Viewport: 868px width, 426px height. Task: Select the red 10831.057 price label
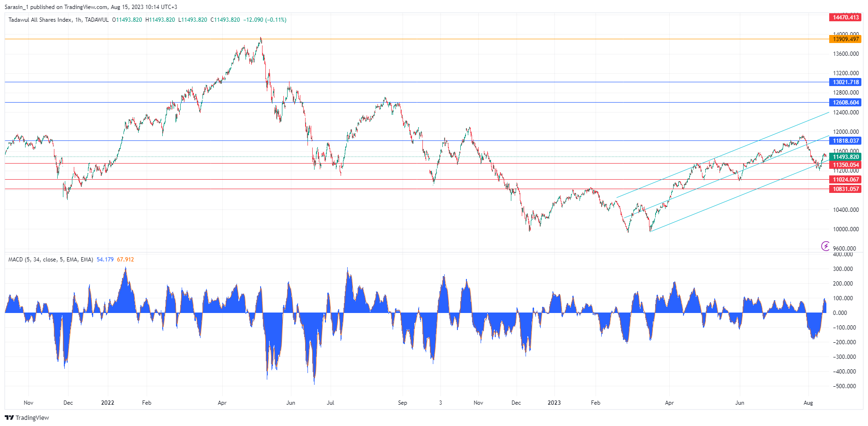pyautogui.click(x=845, y=189)
